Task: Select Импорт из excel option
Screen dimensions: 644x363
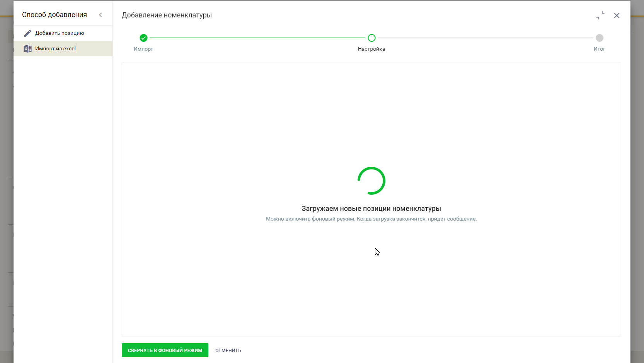Action: click(x=63, y=49)
